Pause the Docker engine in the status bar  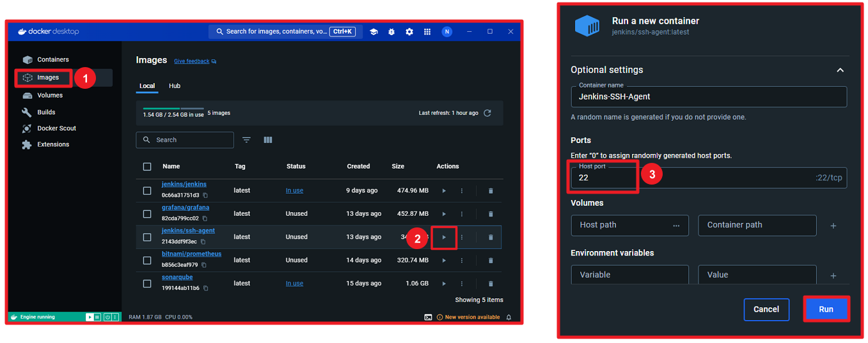pos(97,317)
